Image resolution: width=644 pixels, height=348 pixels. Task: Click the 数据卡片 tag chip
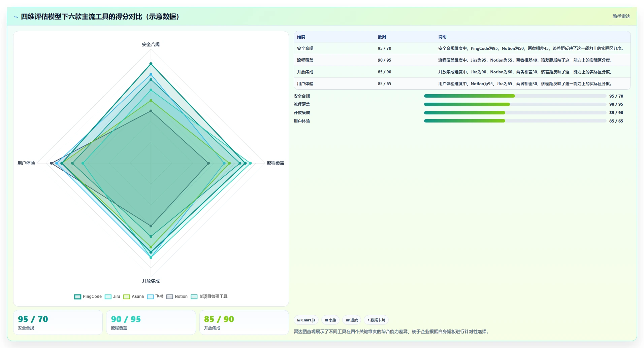(376, 320)
